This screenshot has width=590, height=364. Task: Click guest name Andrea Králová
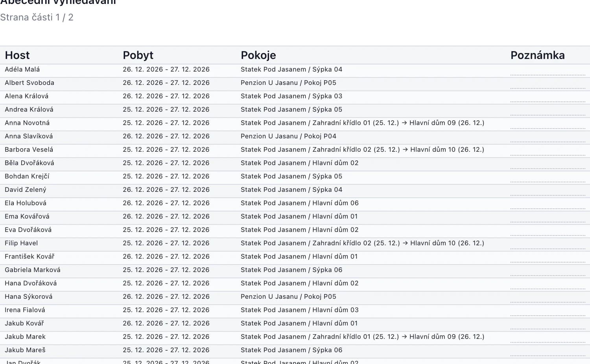click(29, 110)
